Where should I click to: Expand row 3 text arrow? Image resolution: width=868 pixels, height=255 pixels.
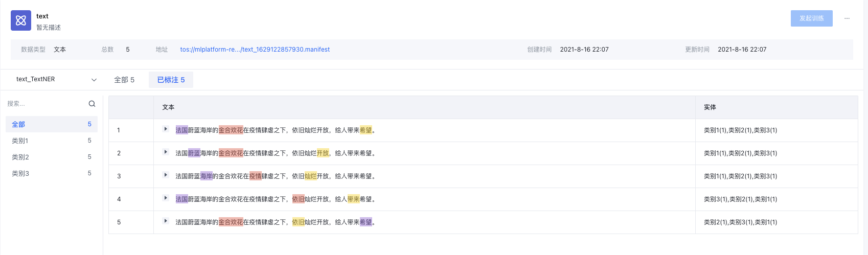165,175
